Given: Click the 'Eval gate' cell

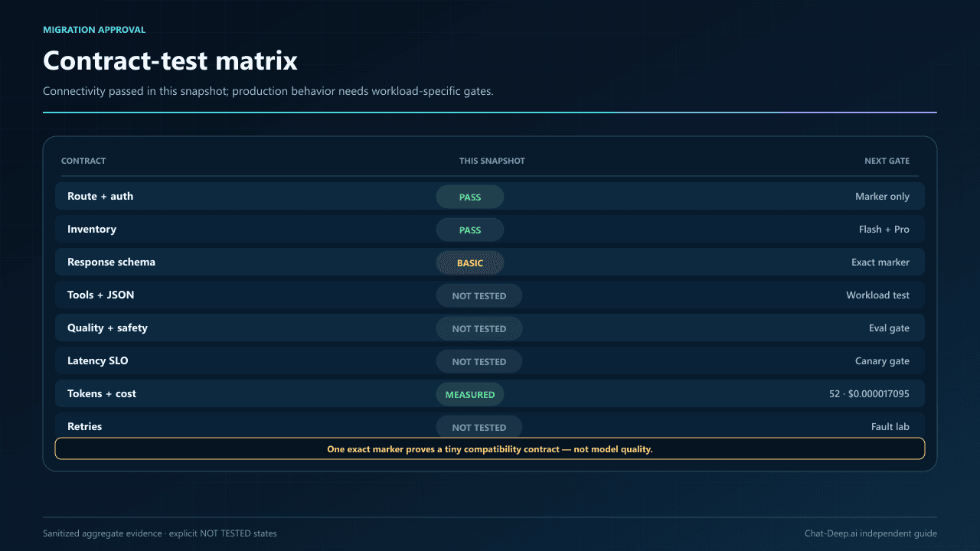Looking at the screenshot, I should [x=889, y=328].
